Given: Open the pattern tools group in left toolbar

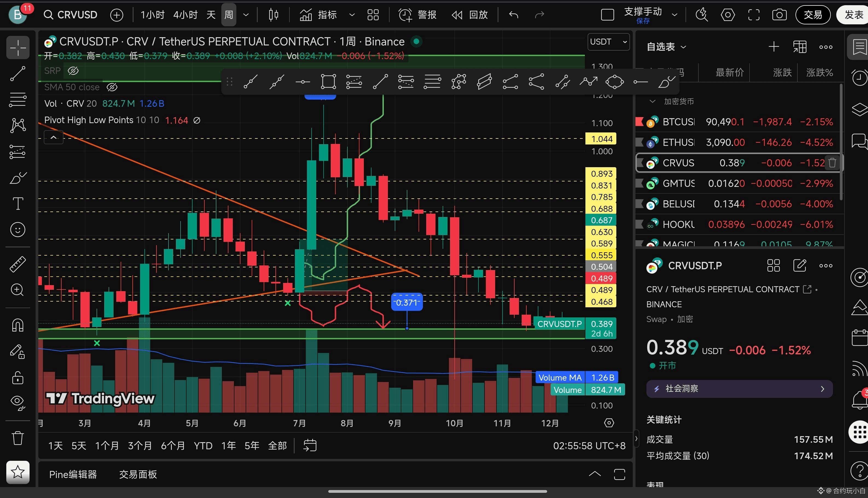Looking at the screenshot, I should point(18,126).
